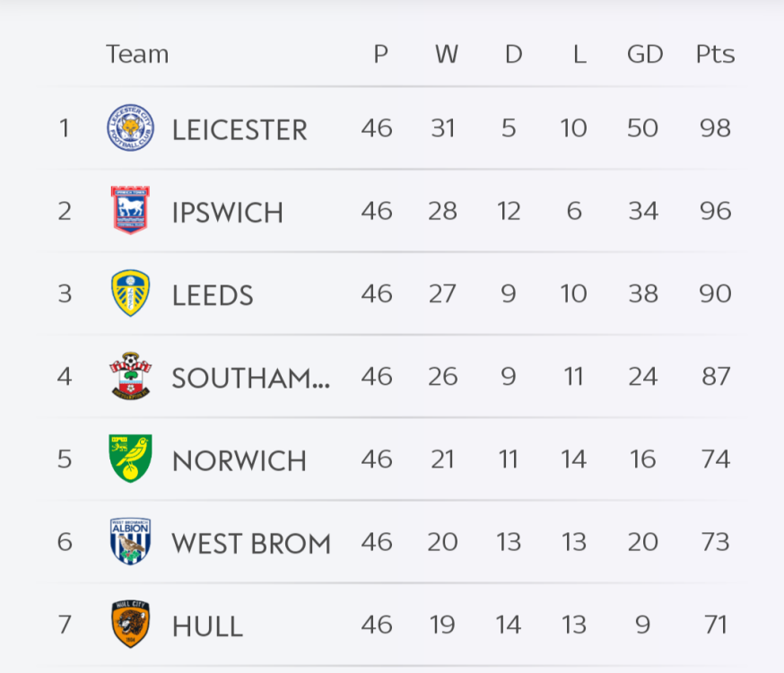
Task: Open the IPSWICH team name link
Action: (x=228, y=212)
